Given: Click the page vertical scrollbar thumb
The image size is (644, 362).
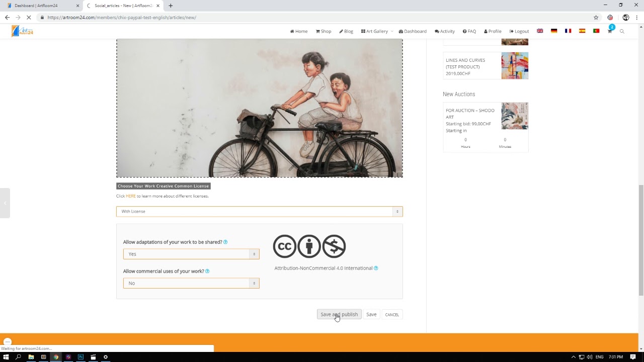Looking at the screenshot, I should pyautogui.click(x=641, y=240).
